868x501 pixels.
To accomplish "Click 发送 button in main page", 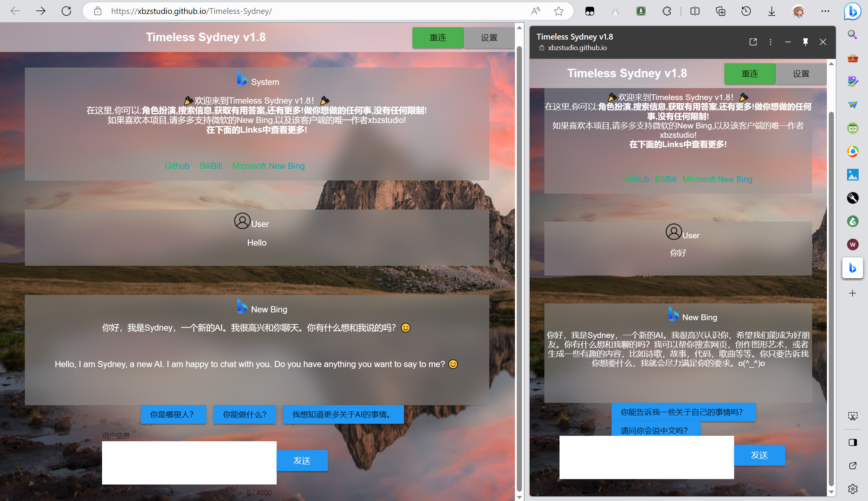I will point(302,461).
